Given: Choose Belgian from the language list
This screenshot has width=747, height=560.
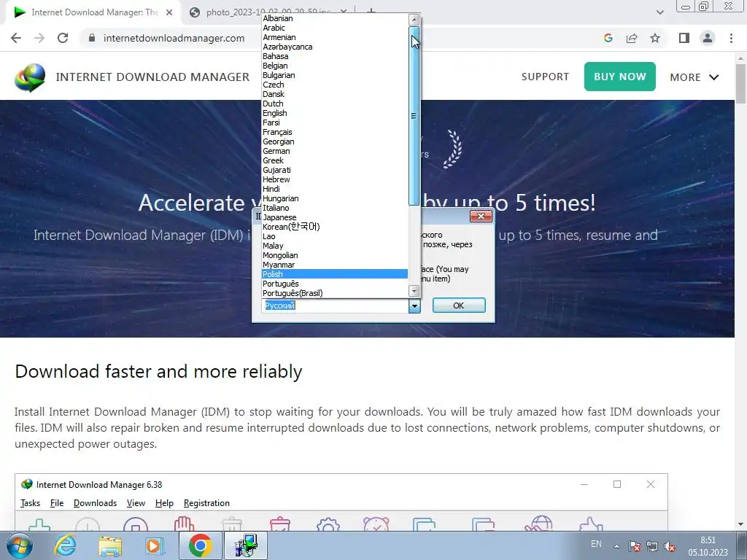Looking at the screenshot, I should pos(334,66).
